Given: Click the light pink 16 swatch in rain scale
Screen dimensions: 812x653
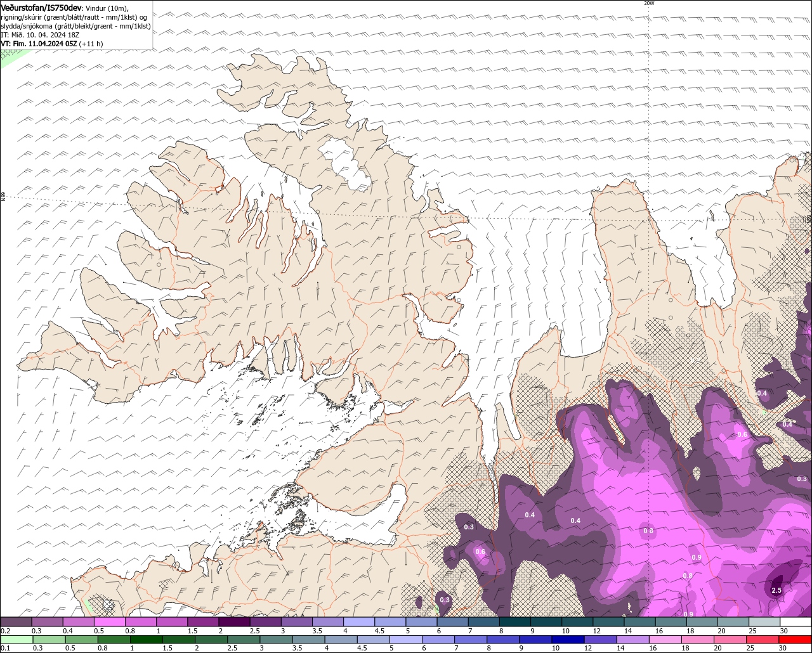Looking at the screenshot, I should coord(666,640).
